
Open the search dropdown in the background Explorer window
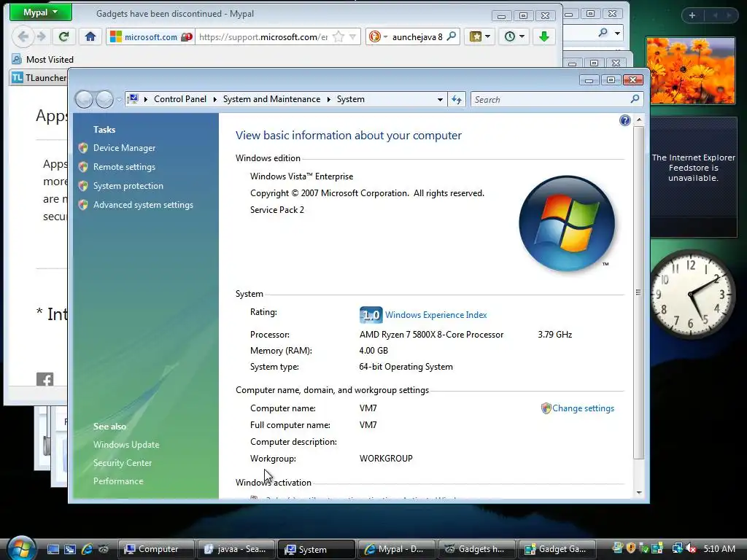pyautogui.click(x=617, y=33)
